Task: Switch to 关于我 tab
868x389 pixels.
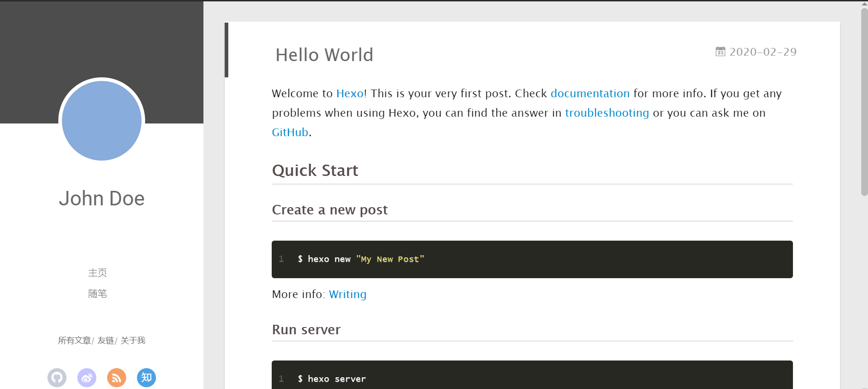Action: pos(133,341)
